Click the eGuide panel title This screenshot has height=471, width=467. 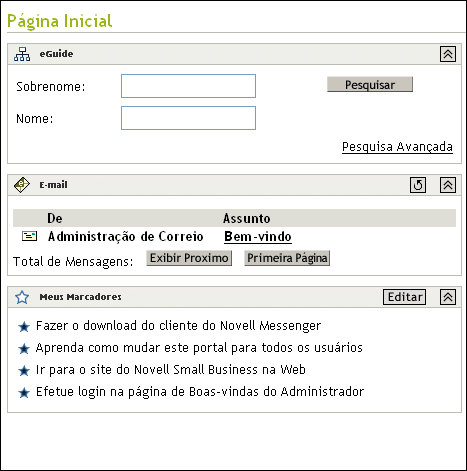point(56,54)
